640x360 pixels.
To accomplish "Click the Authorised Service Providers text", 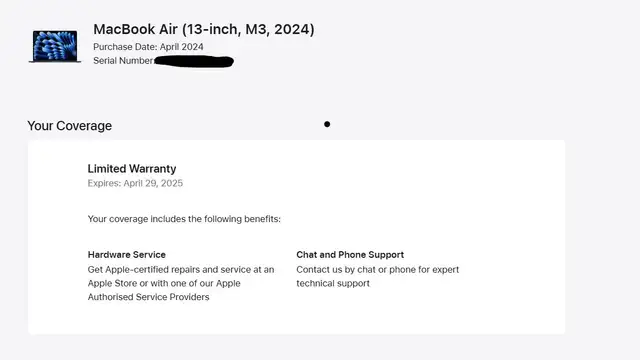I will coord(148,297).
